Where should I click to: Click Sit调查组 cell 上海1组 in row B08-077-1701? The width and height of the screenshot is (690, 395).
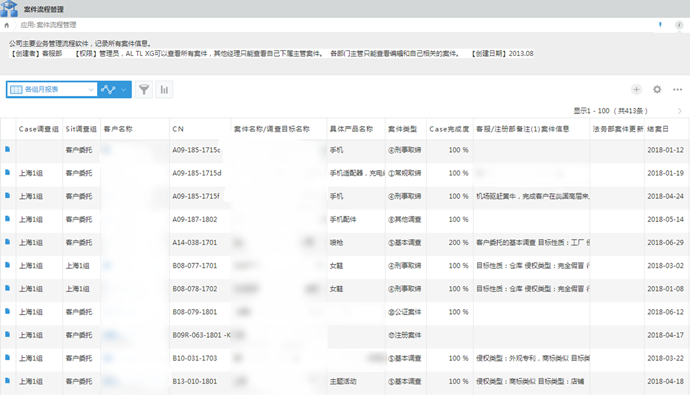[77, 266]
